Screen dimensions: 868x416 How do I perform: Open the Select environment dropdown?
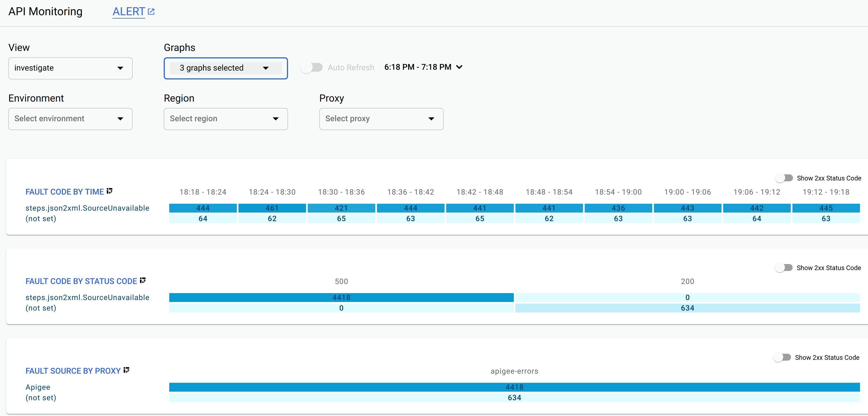click(x=70, y=118)
